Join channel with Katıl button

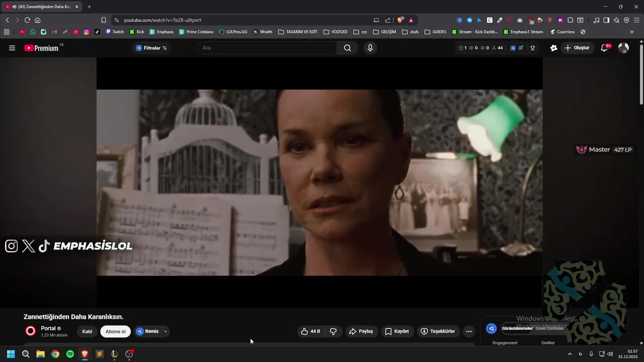[x=87, y=331]
